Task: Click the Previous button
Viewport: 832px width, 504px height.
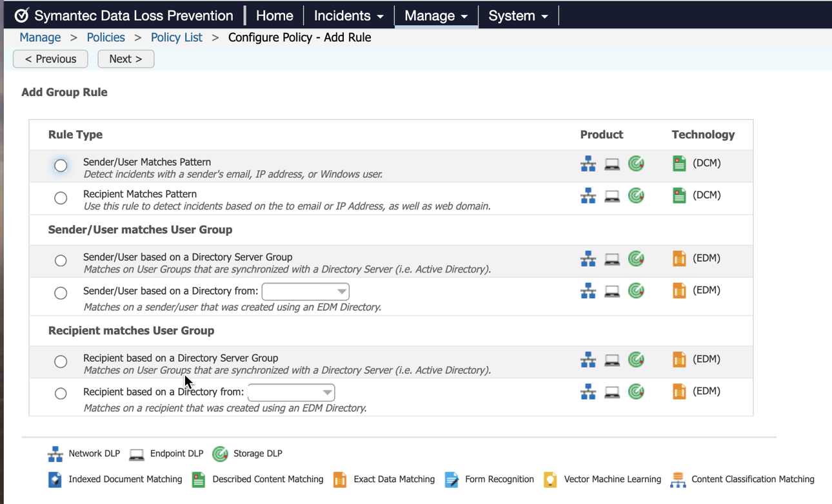Action: pyautogui.click(x=50, y=59)
